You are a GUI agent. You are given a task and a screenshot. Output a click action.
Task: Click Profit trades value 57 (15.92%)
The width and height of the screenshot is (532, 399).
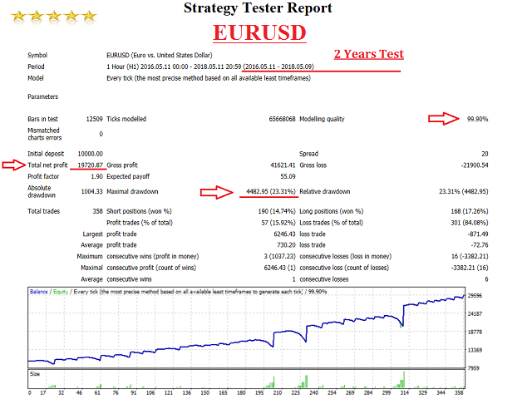278,223
